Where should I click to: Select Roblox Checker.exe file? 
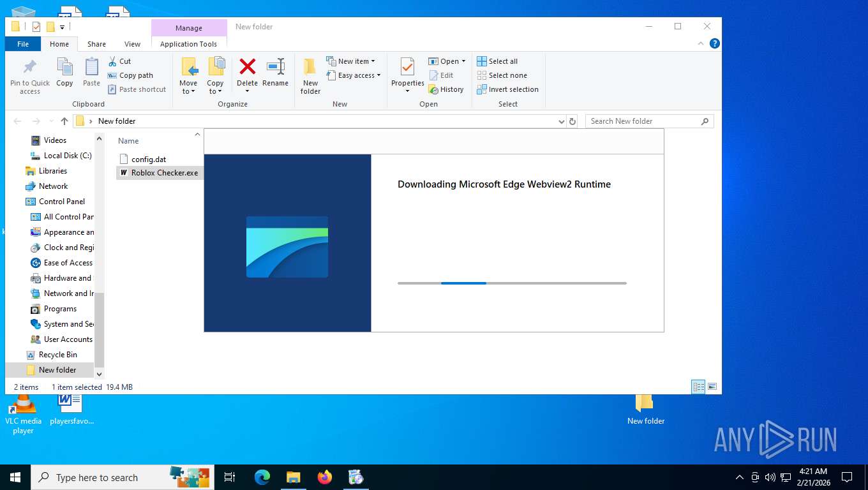click(160, 173)
